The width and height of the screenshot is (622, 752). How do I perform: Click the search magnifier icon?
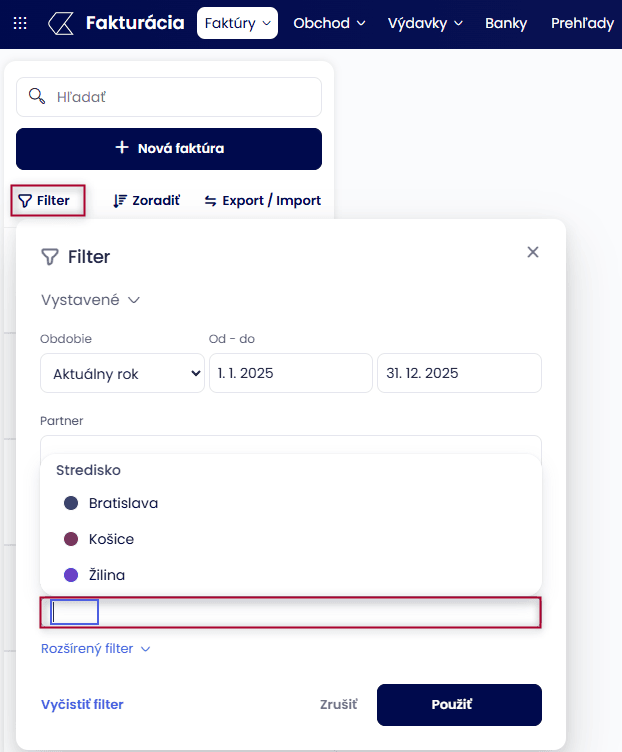point(38,96)
